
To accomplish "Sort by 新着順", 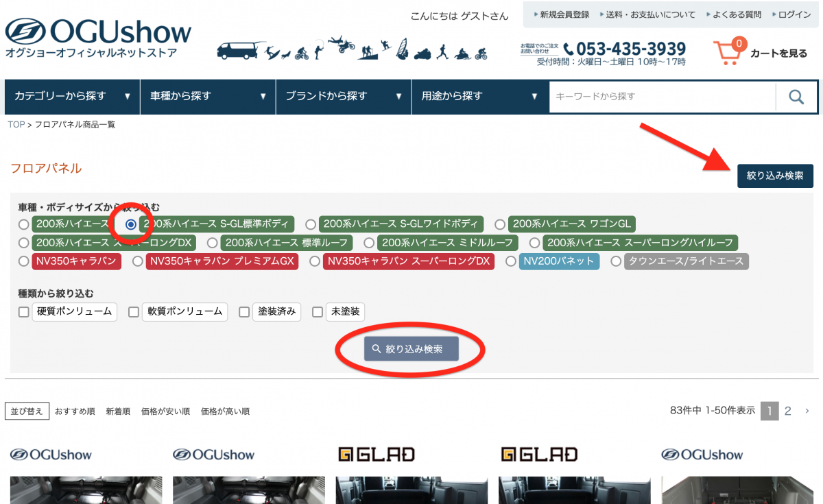I will click(x=118, y=411).
